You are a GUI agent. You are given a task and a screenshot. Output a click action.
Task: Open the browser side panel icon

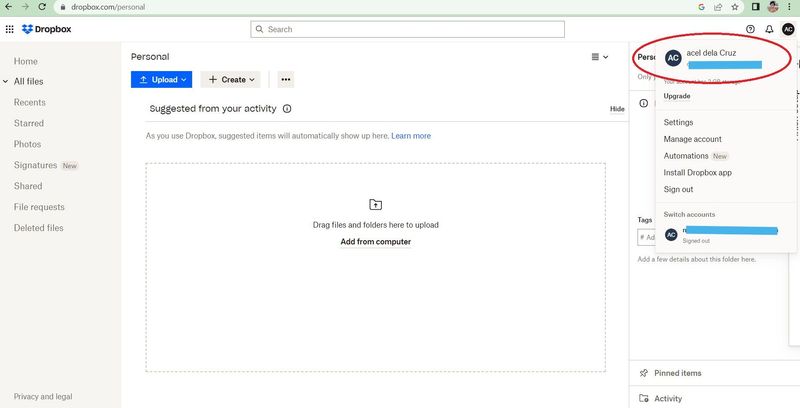pyautogui.click(x=756, y=7)
